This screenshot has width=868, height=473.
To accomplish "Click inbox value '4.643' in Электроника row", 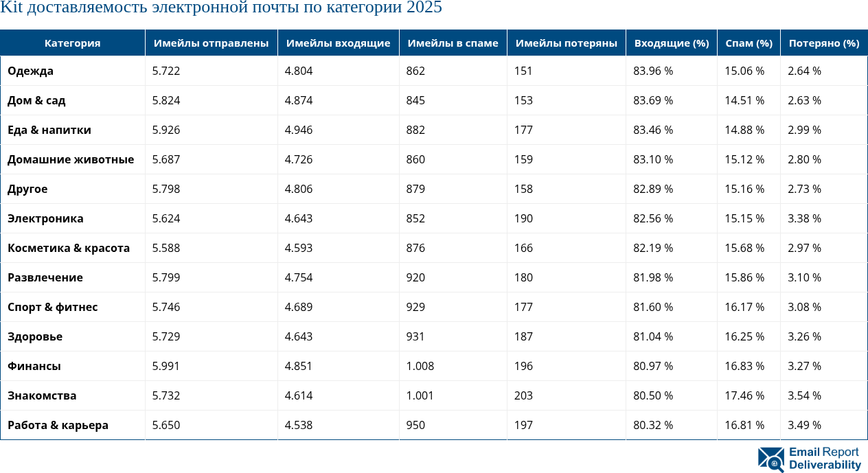I will click(x=299, y=218).
